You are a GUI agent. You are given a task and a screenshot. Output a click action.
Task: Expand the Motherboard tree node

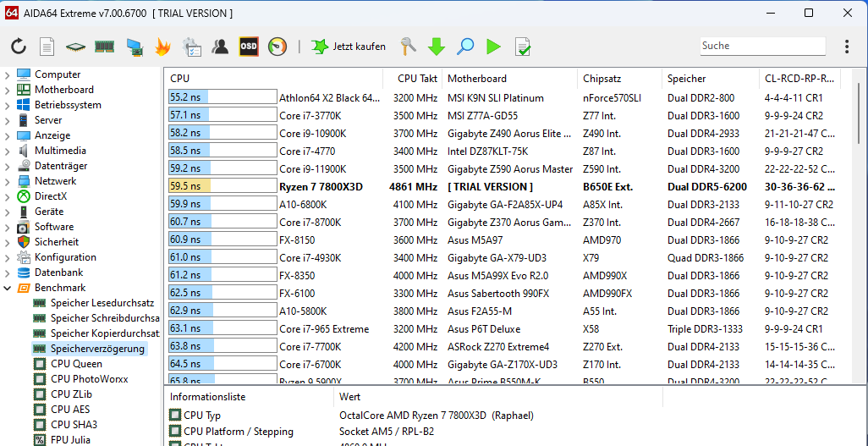coord(8,90)
